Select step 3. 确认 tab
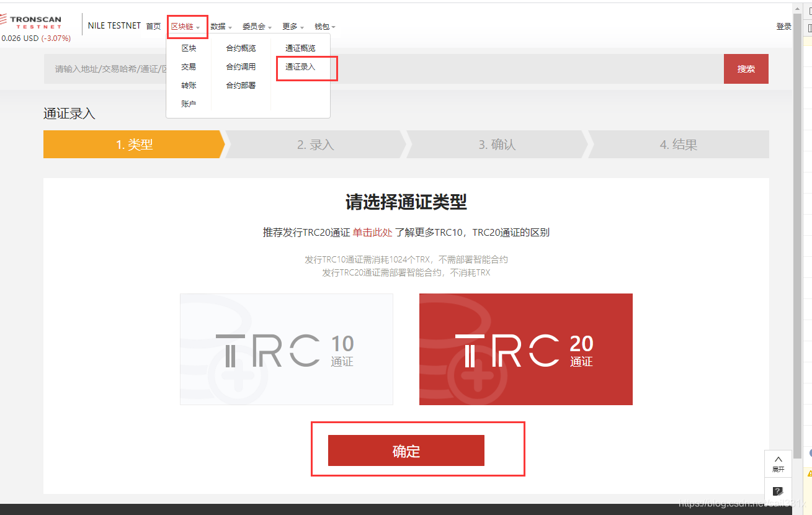 click(497, 145)
